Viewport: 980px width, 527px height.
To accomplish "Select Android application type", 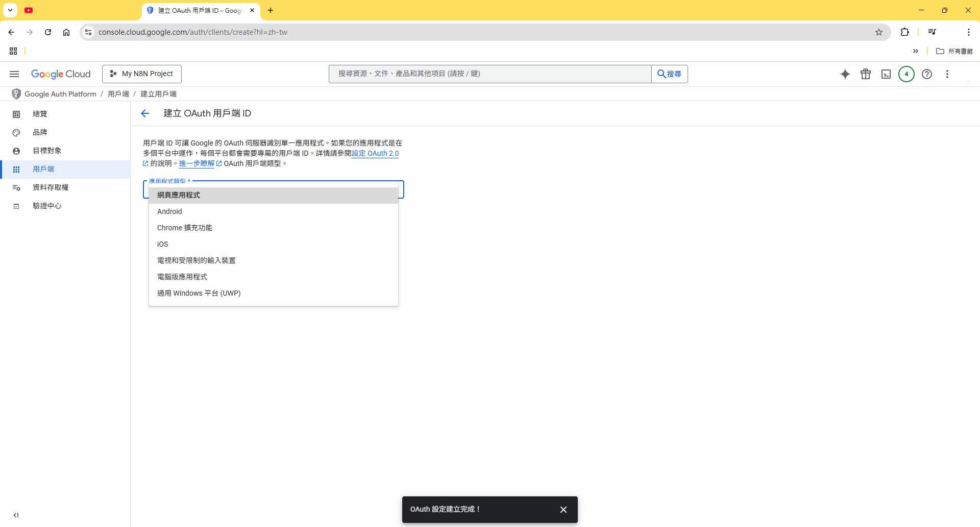I will tap(169, 211).
